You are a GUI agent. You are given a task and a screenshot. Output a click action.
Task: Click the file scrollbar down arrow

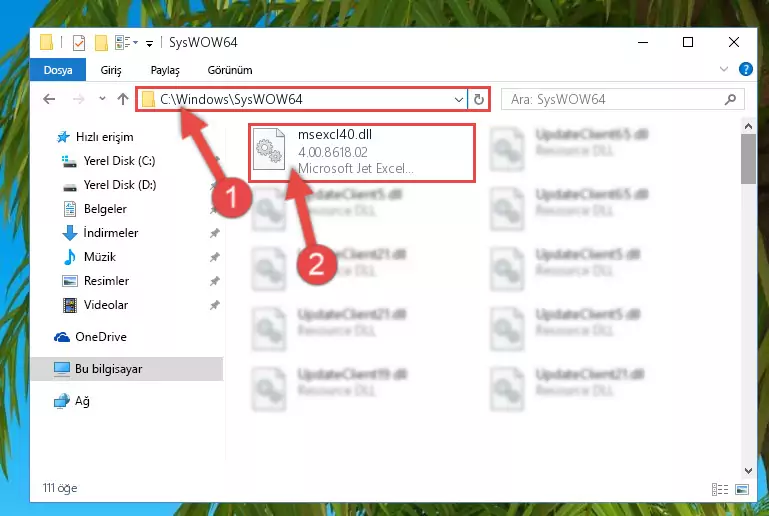click(x=748, y=471)
